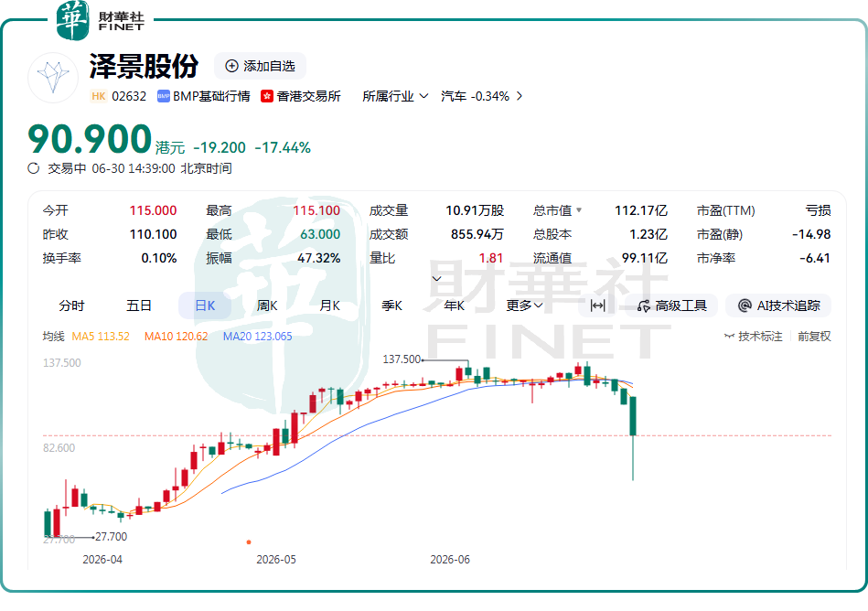The height and width of the screenshot is (611, 868).
Task: Expand the 所属行业 industry dropdown
Action: pyautogui.click(x=395, y=96)
